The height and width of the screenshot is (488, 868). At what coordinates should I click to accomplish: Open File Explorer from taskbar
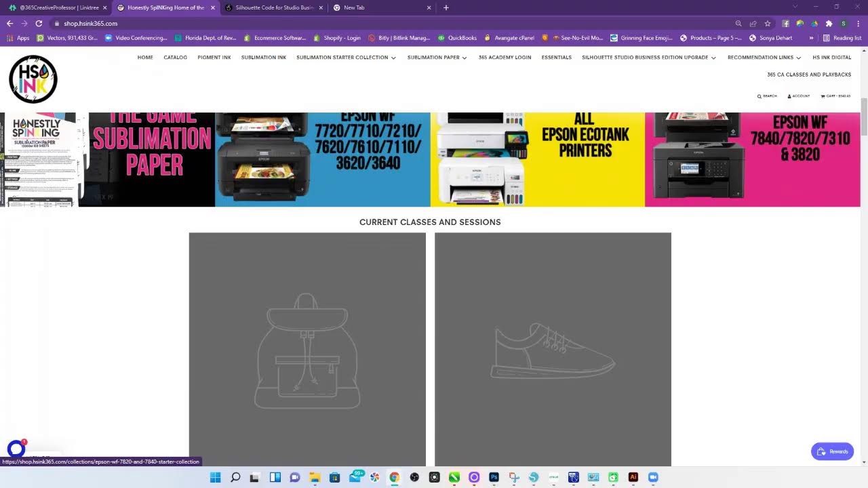click(x=315, y=477)
